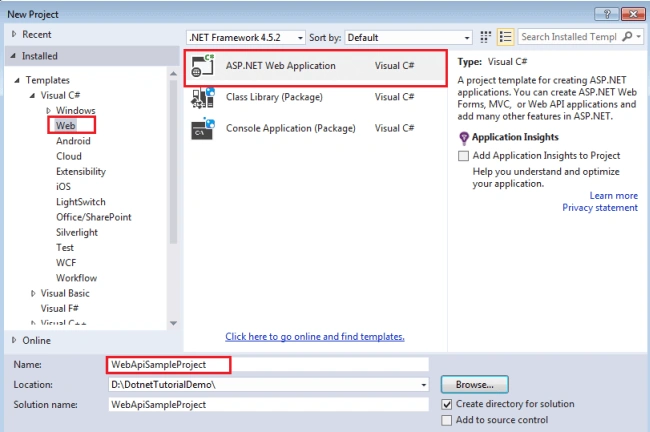
Task: Collapse the Templates tree node
Action: point(17,80)
